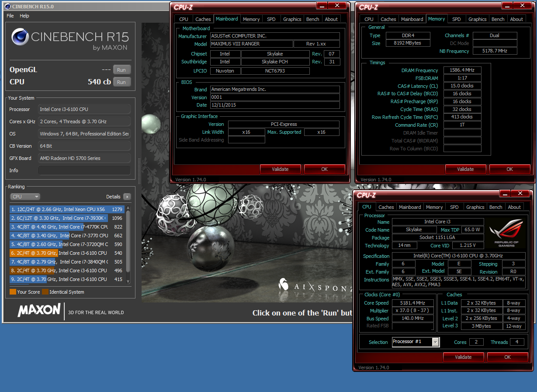
Task: Select ranking row 1 Xeon X56
Action: coord(67,209)
